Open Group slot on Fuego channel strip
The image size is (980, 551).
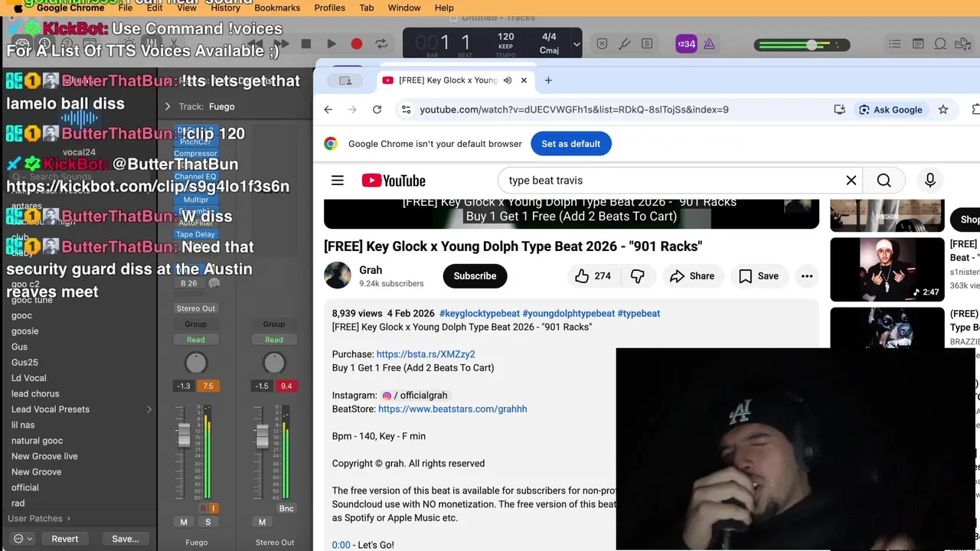pyautogui.click(x=196, y=324)
